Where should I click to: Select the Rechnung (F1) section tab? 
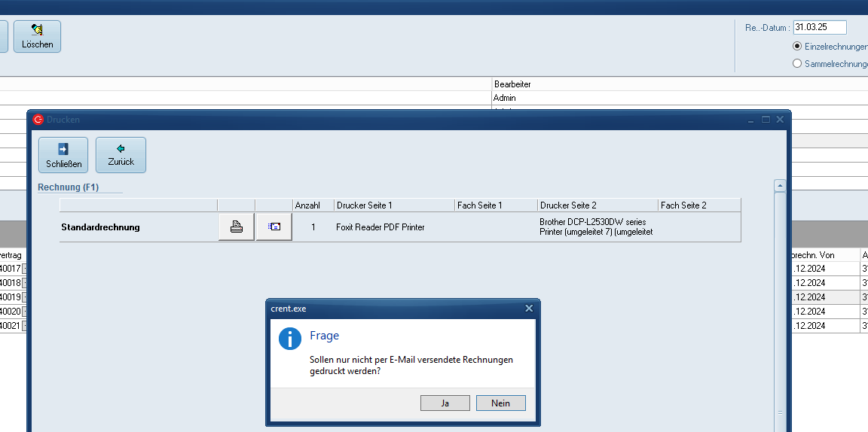[69, 187]
